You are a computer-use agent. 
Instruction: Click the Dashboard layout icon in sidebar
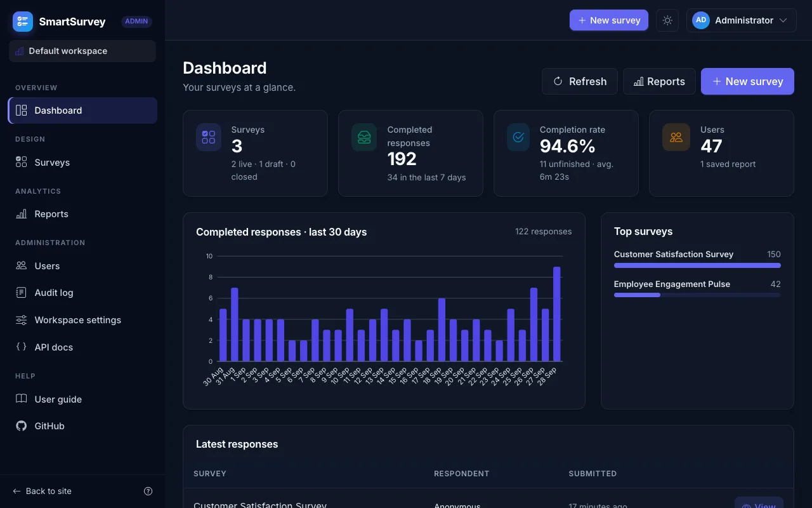(22, 110)
